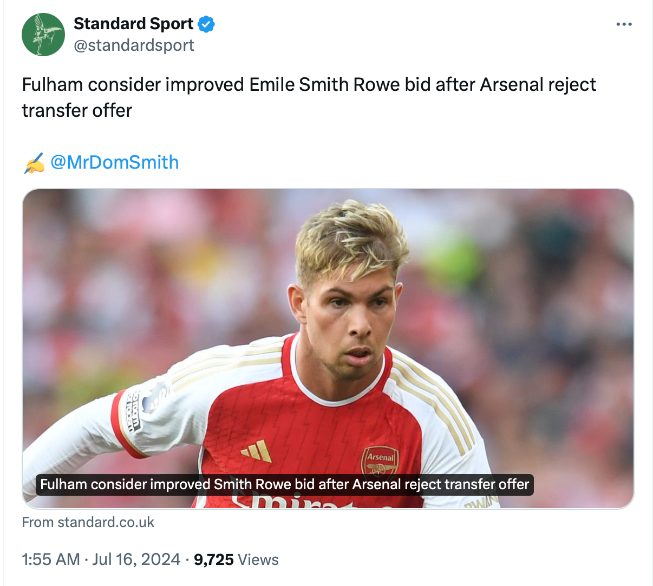Screen dimensions: 653x586
Task: Click the Adidas logo on the jersey
Action: click(256, 451)
